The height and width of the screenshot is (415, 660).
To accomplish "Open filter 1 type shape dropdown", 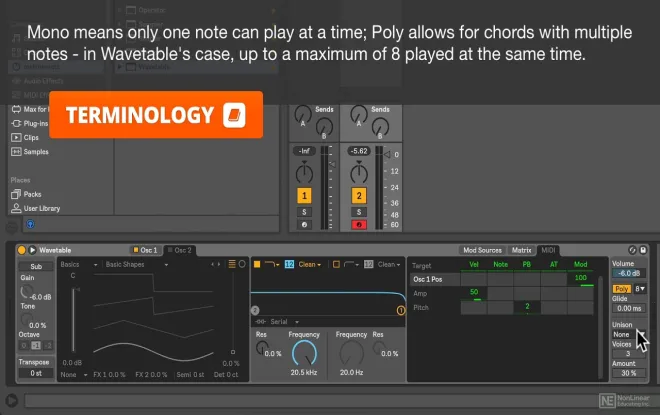I will [x=272, y=264].
